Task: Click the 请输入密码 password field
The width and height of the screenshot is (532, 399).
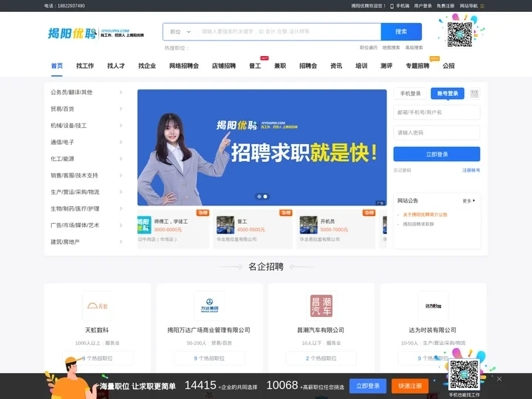Action: (x=437, y=133)
